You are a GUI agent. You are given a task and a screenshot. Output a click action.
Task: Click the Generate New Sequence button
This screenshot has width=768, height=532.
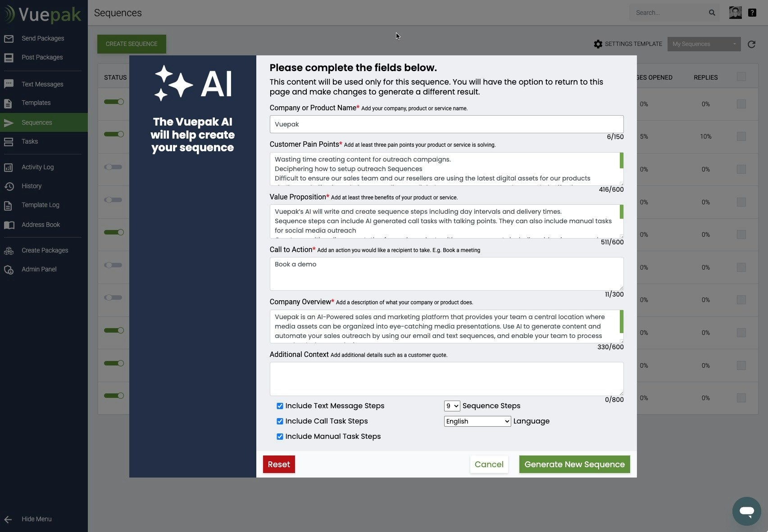(574, 464)
